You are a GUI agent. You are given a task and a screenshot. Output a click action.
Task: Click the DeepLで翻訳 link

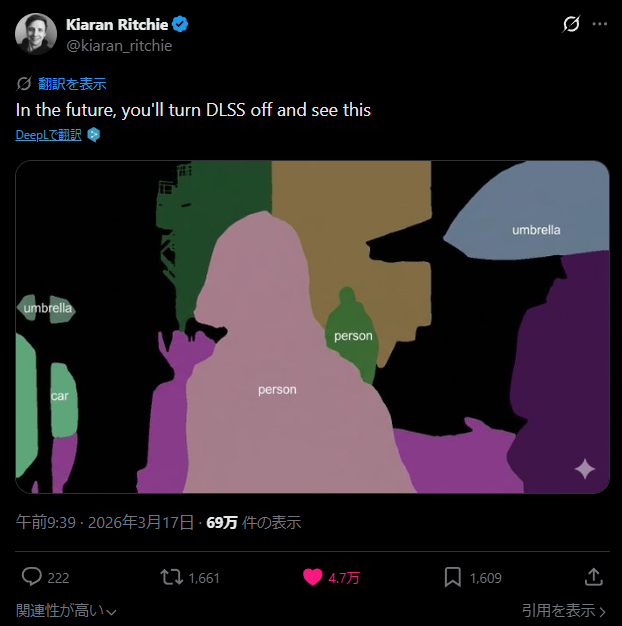point(48,134)
